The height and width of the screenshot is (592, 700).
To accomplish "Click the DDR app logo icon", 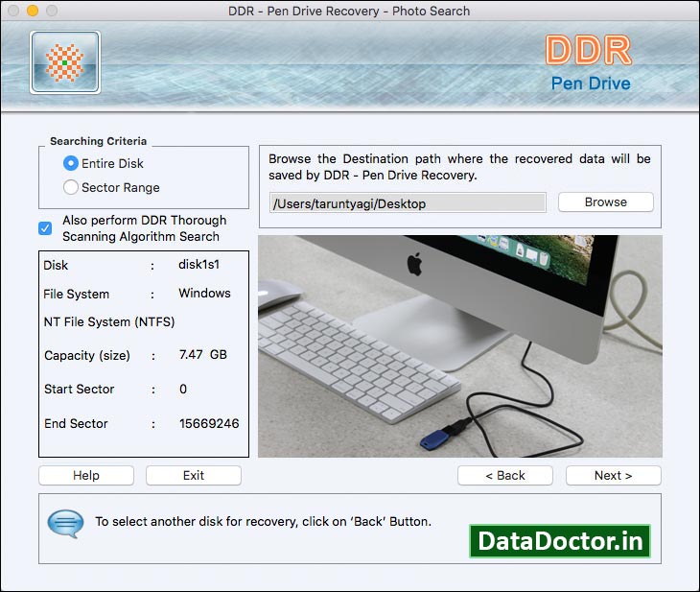I will tap(65, 62).
